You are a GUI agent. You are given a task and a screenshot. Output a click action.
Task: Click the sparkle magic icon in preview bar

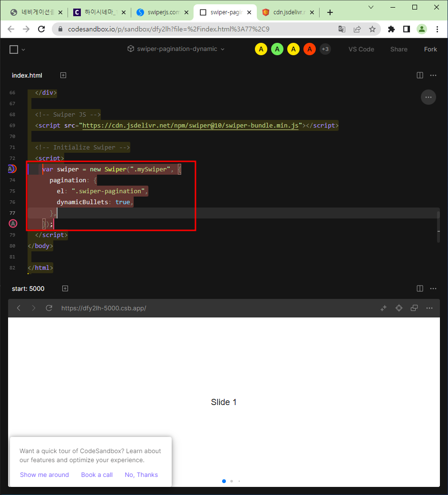383,308
